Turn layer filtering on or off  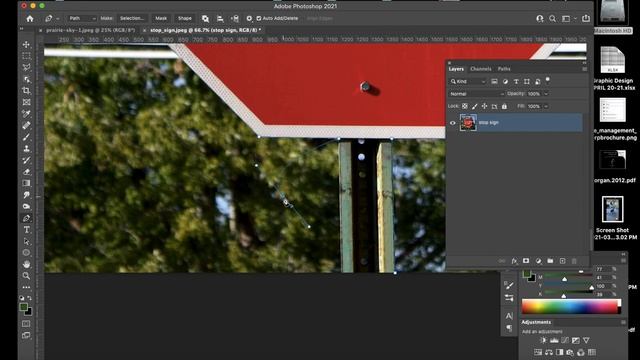pyautogui.click(x=548, y=80)
